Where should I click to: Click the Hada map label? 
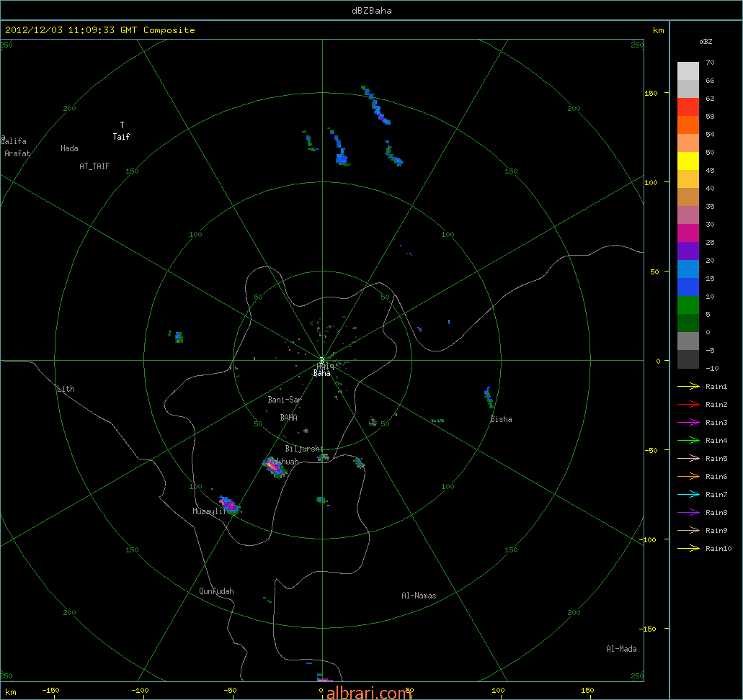69,148
